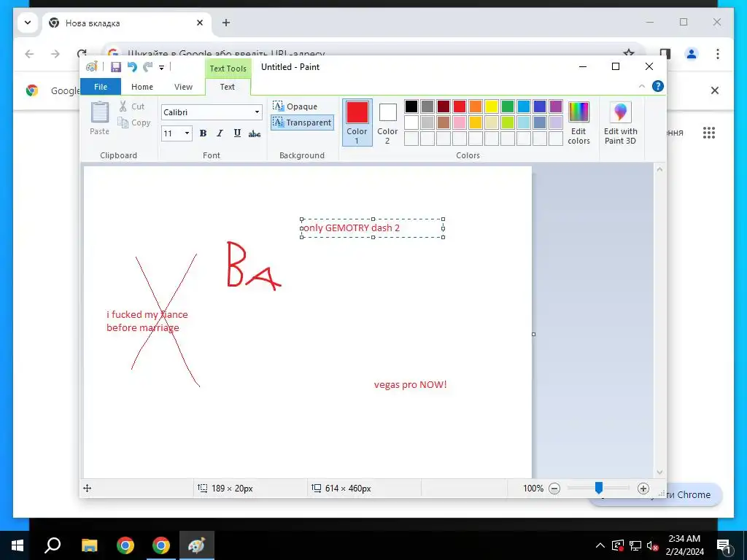747x560 pixels.
Task: Open File Explorer from the taskbar
Action: pyautogui.click(x=89, y=545)
